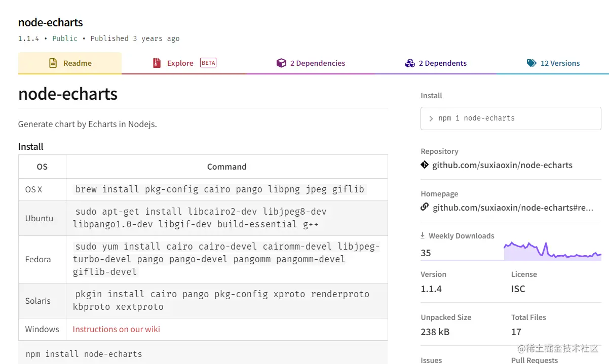This screenshot has height=364, width=609.
Task: Click the Fedora table cell
Action: coord(42,259)
